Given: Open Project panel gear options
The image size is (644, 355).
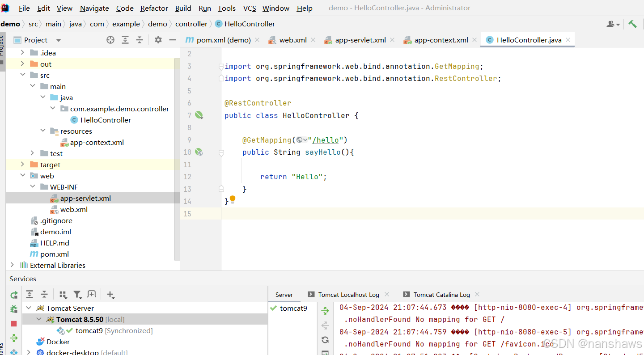Looking at the screenshot, I should click(x=158, y=40).
